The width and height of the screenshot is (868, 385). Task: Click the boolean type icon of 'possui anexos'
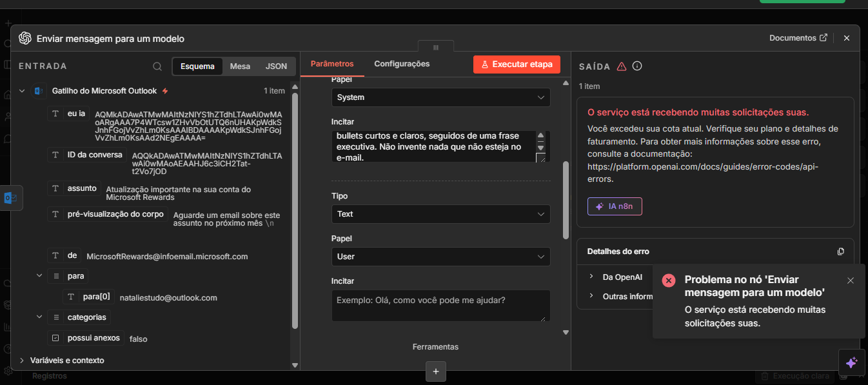pos(56,338)
